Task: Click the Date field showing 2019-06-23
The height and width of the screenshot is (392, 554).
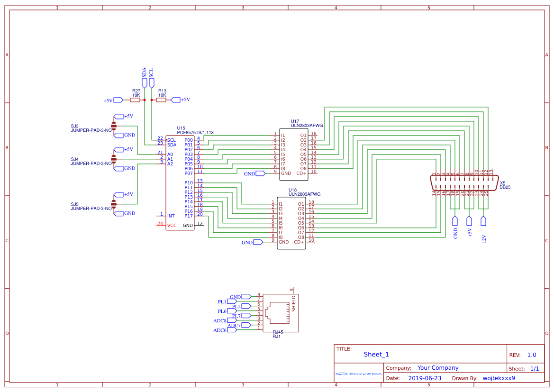Action: (425, 378)
